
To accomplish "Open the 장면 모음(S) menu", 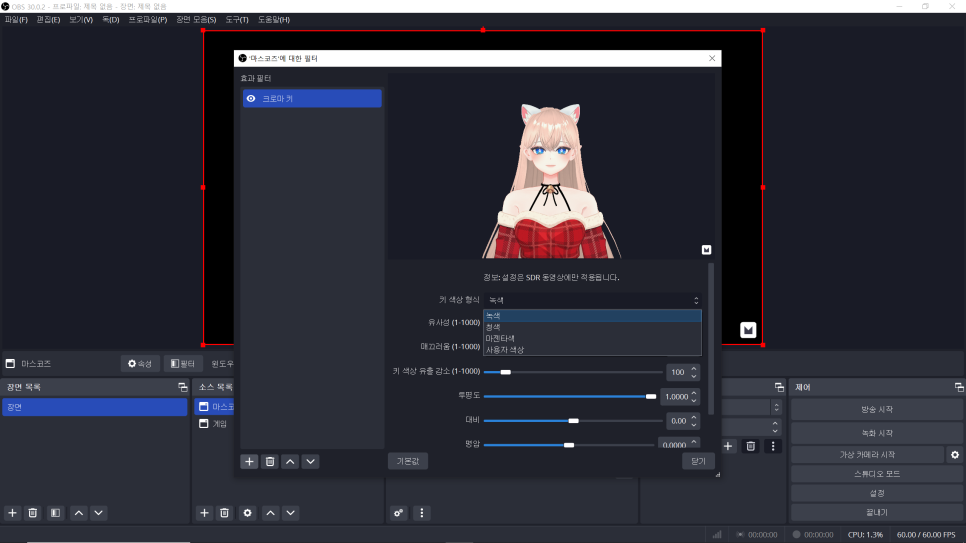I will [196, 20].
